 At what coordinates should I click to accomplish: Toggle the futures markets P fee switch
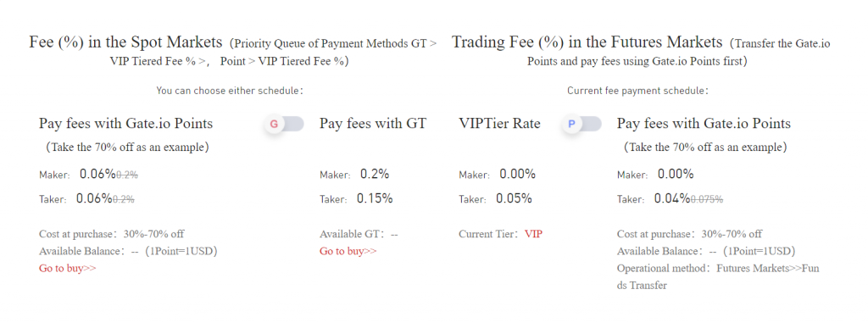coord(581,124)
